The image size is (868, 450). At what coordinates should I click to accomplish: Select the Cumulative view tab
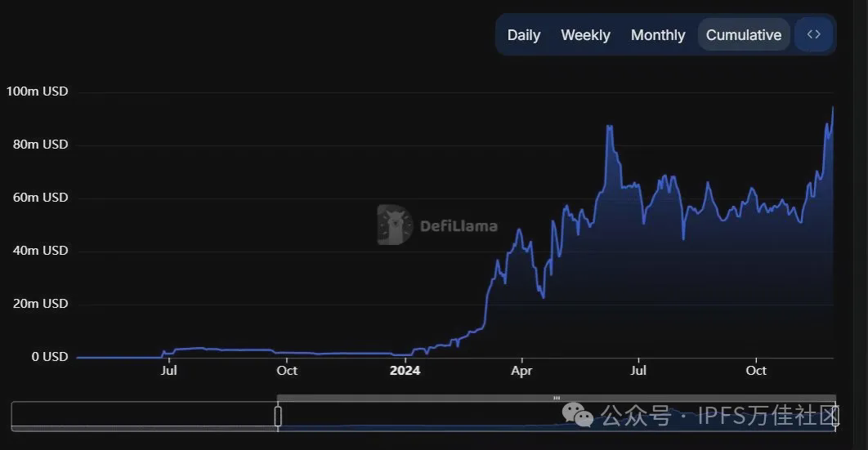click(x=744, y=35)
